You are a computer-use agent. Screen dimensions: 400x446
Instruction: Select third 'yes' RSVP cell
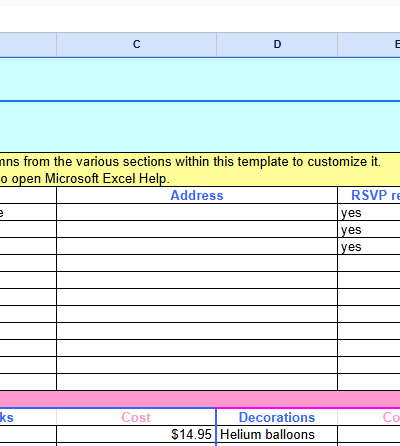click(369, 246)
